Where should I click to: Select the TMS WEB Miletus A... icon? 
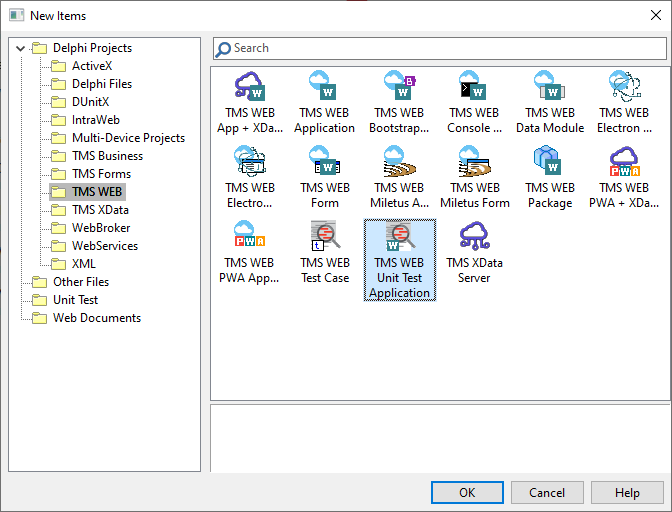coord(399,161)
